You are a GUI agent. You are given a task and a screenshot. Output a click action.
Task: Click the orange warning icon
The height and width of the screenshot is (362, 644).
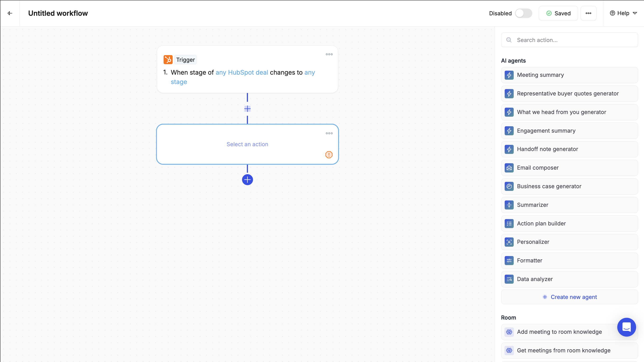pos(329,155)
